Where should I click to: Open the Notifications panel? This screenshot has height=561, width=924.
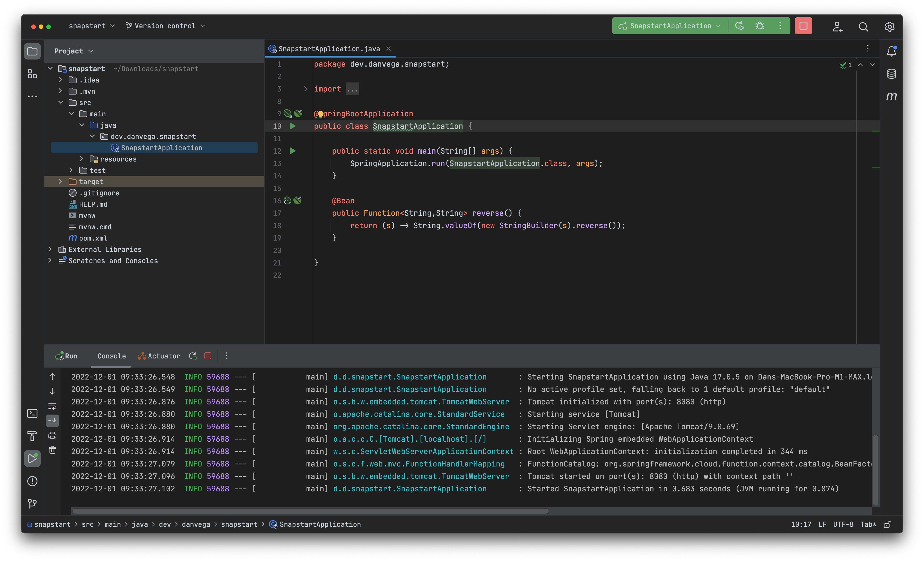point(892,51)
